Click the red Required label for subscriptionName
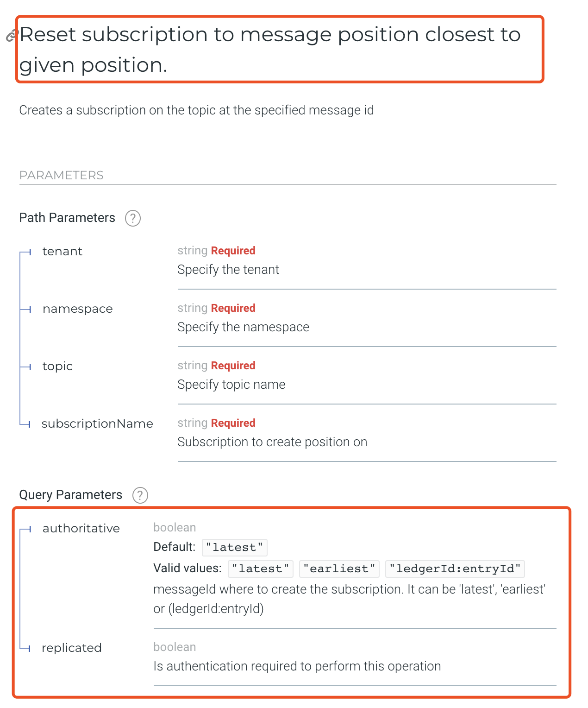 (233, 423)
